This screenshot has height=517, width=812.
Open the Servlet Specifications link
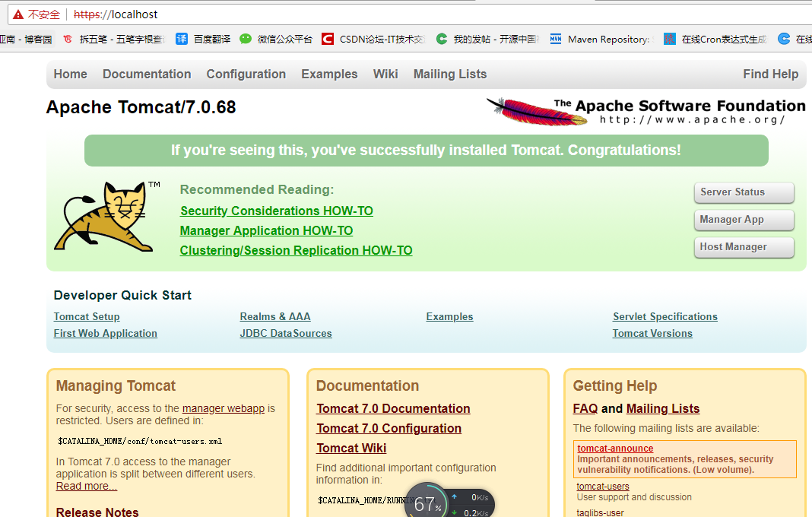pos(665,316)
